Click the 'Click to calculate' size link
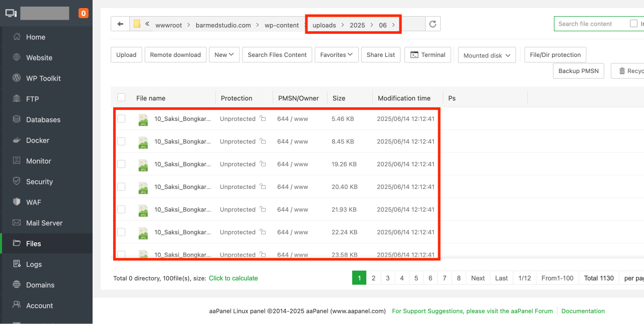The width and height of the screenshot is (644, 324). pos(233,278)
